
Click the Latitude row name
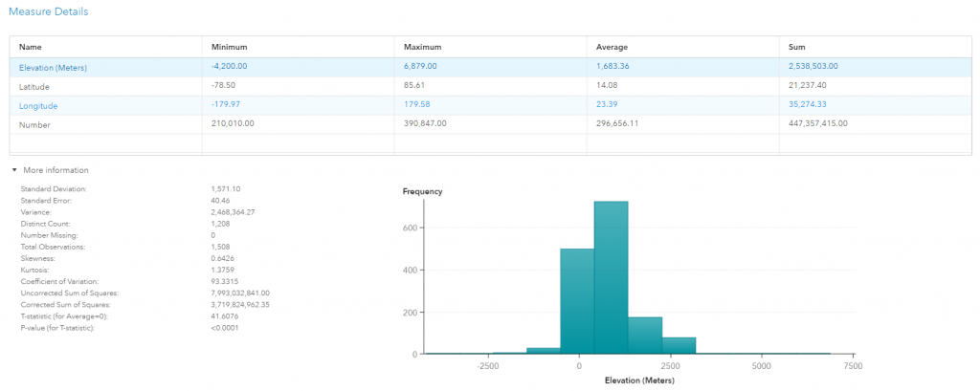[x=36, y=86]
